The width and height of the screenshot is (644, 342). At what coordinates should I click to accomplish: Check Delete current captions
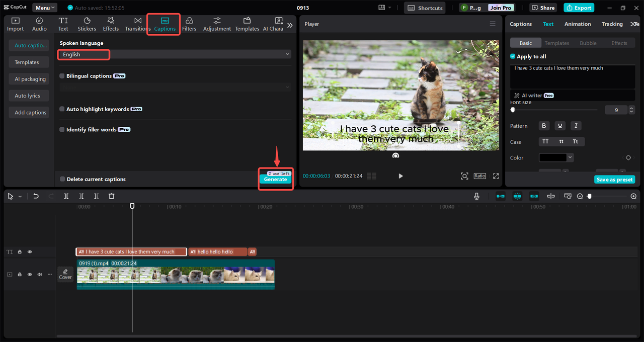[62, 179]
